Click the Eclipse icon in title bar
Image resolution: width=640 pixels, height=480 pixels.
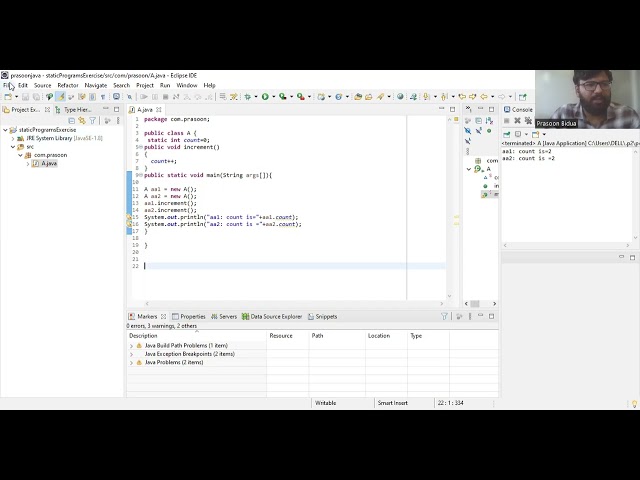tap(4, 75)
